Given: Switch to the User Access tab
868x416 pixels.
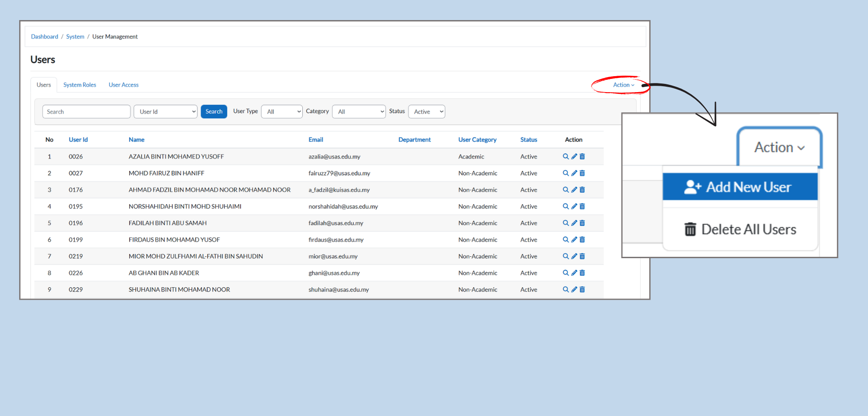Looking at the screenshot, I should pyautogui.click(x=123, y=85).
